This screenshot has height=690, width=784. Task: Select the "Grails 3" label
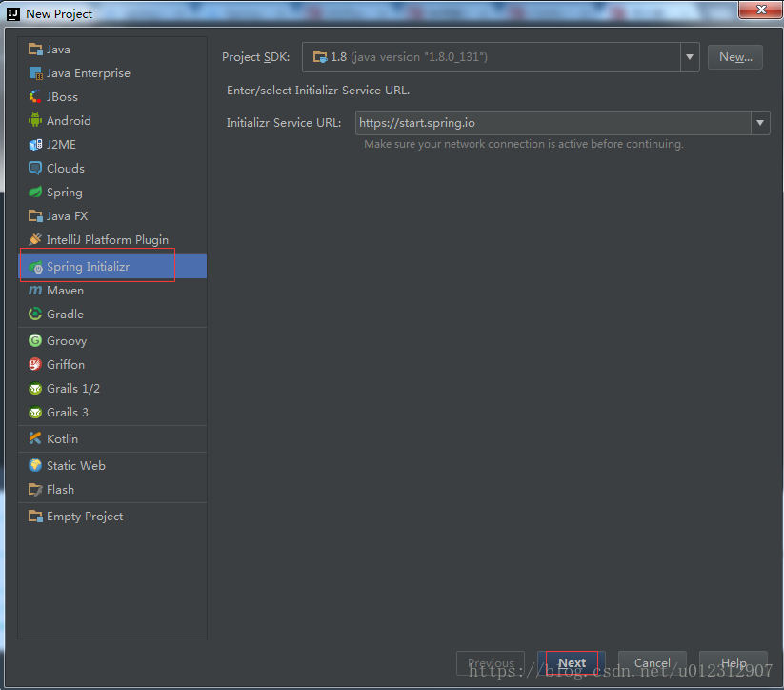pos(67,413)
